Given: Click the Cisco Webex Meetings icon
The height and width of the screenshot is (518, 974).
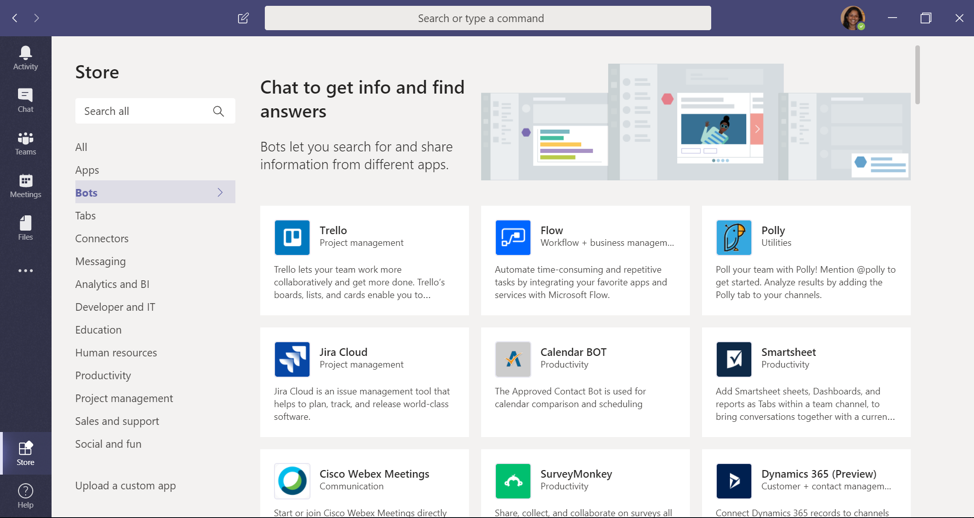Looking at the screenshot, I should point(292,481).
